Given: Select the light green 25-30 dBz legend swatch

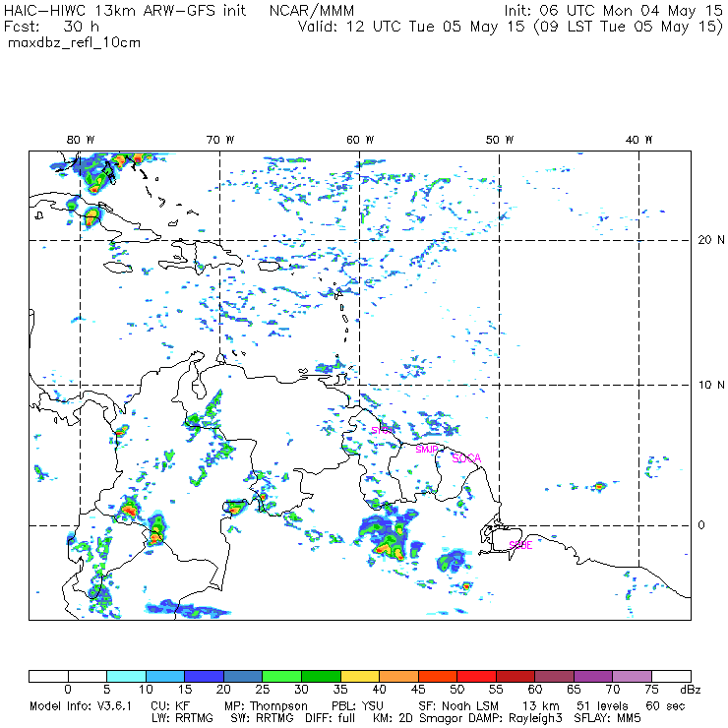Looking at the screenshot, I should tap(281, 676).
